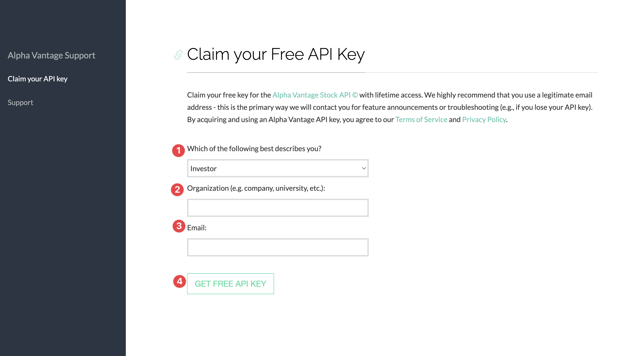Open the Support section in sidebar
644x356 pixels.
(21, 102)
